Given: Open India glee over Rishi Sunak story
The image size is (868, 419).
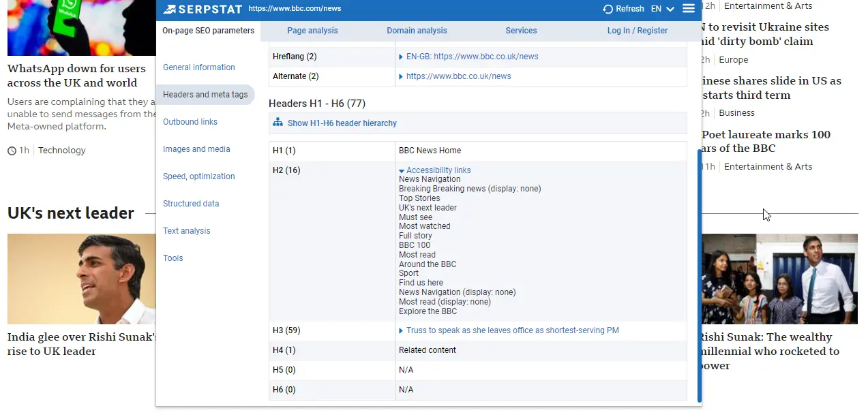Looking at the screenshot, I should (x=82, y=344).
